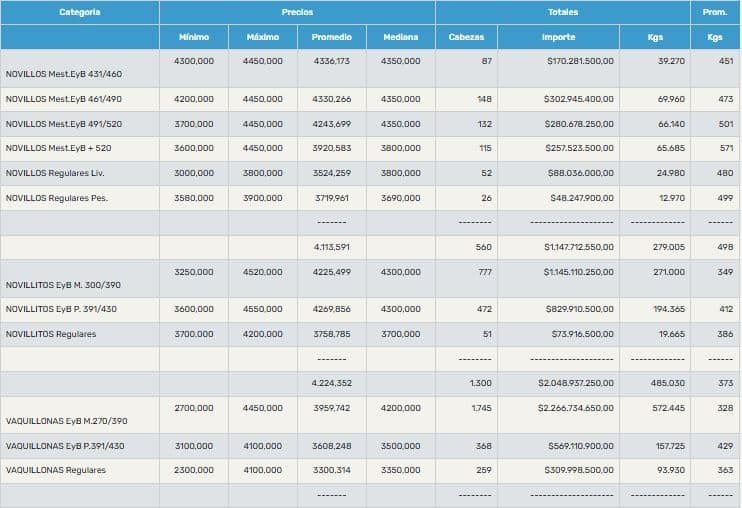Select the subtotal promedio 4.224,352 cell
Screen dimensions: 742x508
(x=332, y=383)
